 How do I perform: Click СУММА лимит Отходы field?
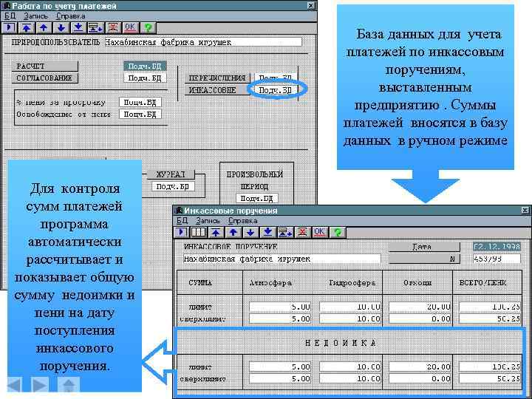click(420, 307)
